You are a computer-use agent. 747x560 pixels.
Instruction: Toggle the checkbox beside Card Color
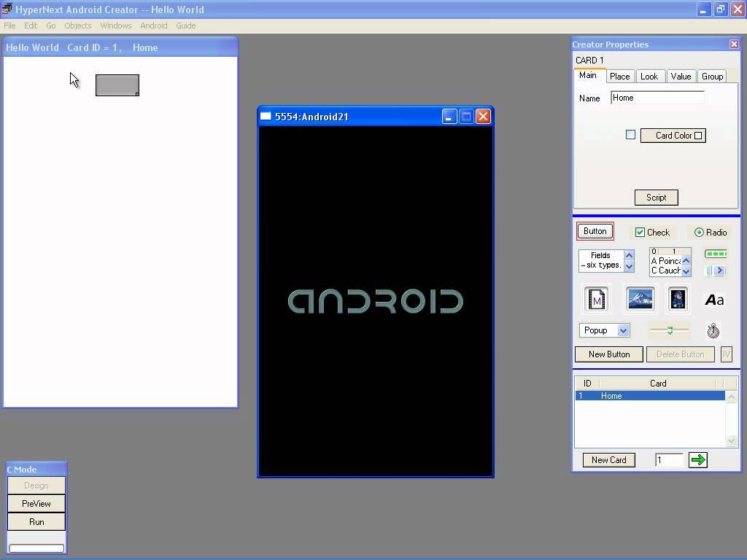[x=630, y=135]
